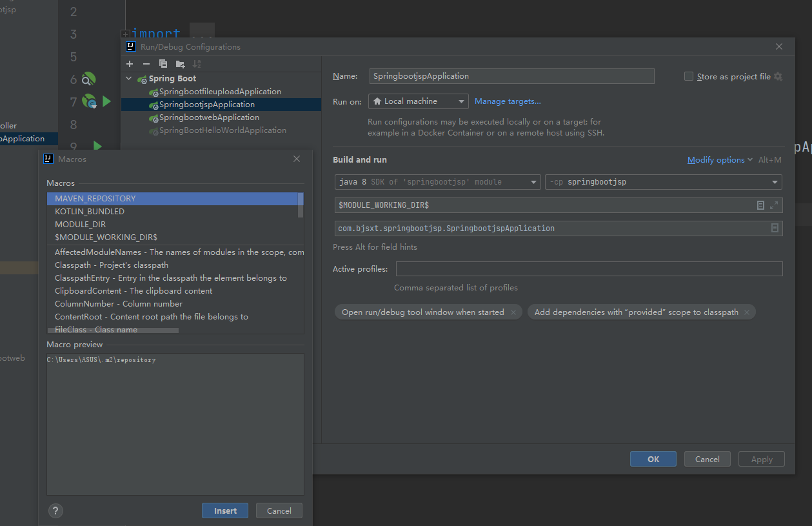Viewport: 812px width, 526px height.
Task: Select the ContentRoot macro
Action: pyautogui.click(x=175, y=317)
